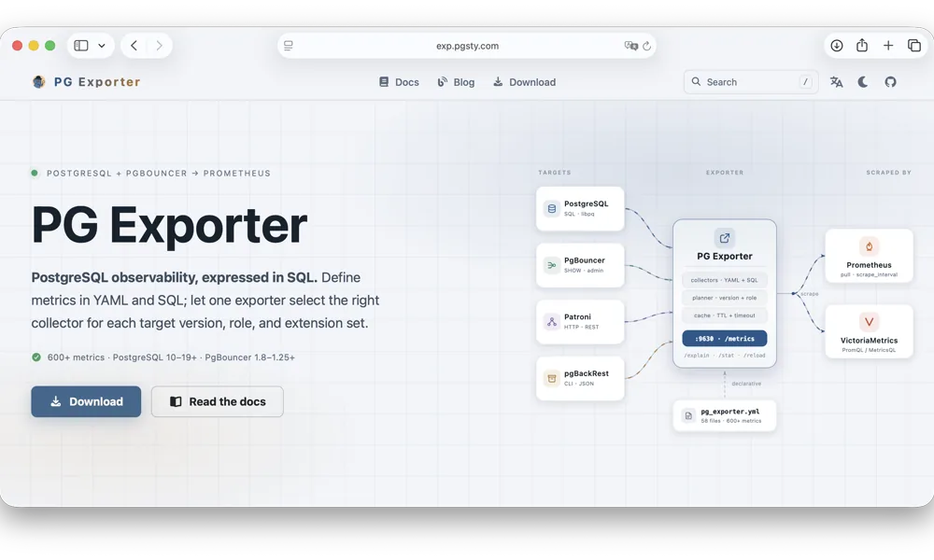Open the language translation icon
934x560 pixels.
836,82
